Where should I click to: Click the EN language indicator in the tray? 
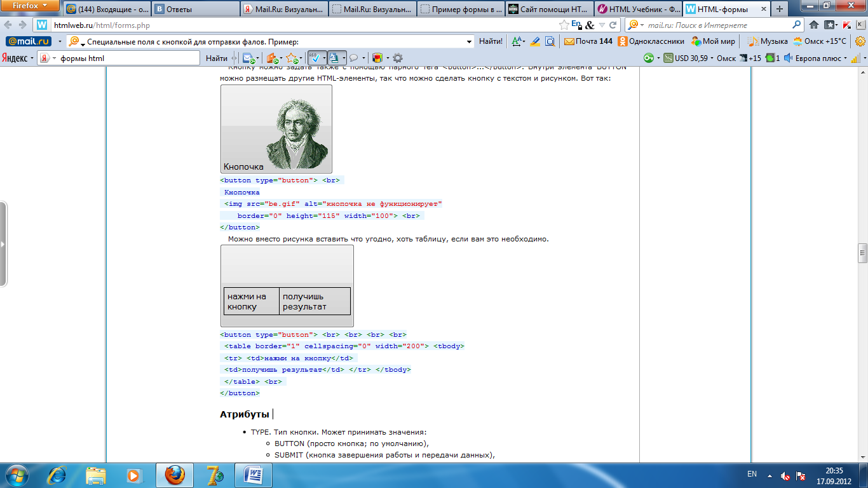click(x=752, y=475)
